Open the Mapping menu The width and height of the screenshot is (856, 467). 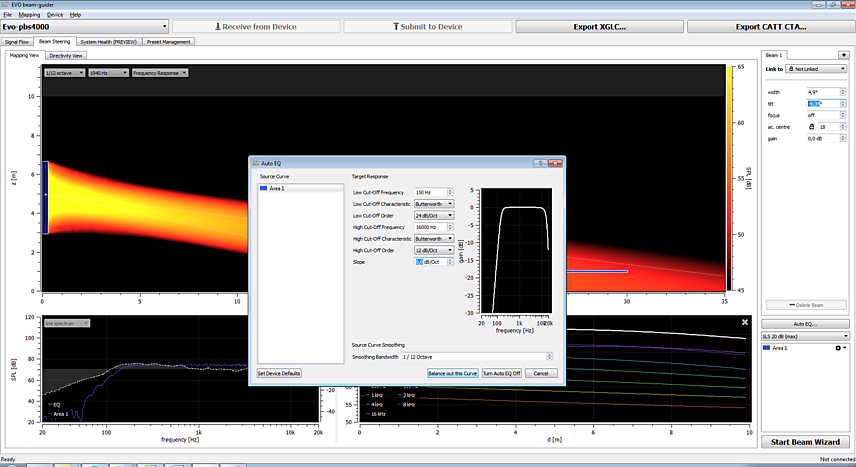[x=29, y=15]
